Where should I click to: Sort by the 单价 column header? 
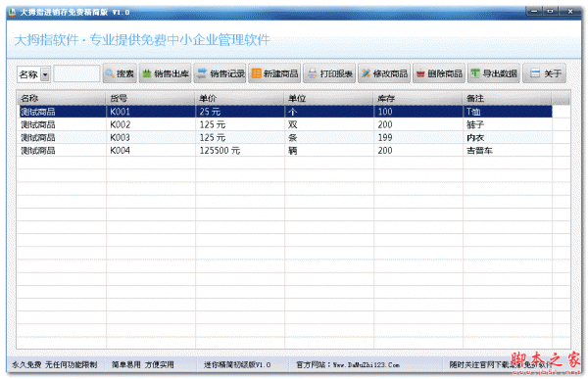[240, 98]
